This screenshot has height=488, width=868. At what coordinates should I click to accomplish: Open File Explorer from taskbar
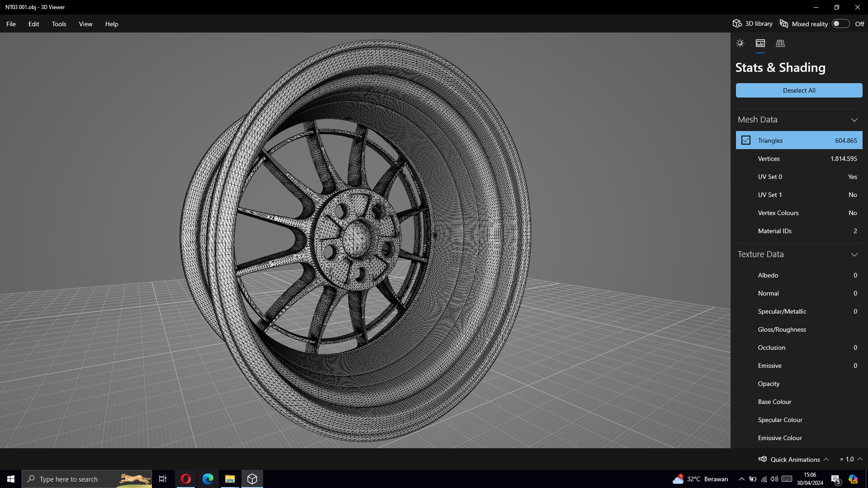coord(230,479)
